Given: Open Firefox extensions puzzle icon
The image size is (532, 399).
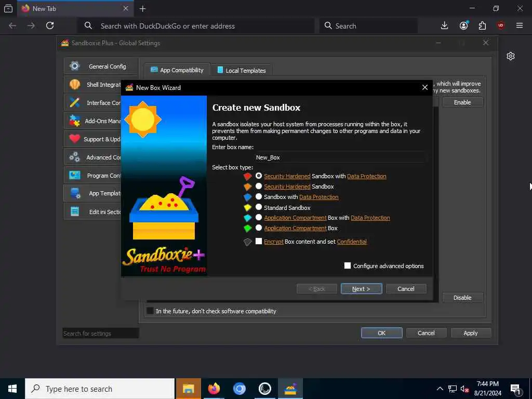Looking at the screenshot, I should point(482,25).
